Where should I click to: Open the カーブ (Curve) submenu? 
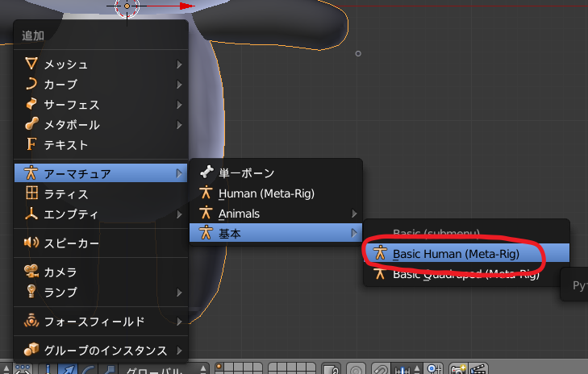coord(101,85)
